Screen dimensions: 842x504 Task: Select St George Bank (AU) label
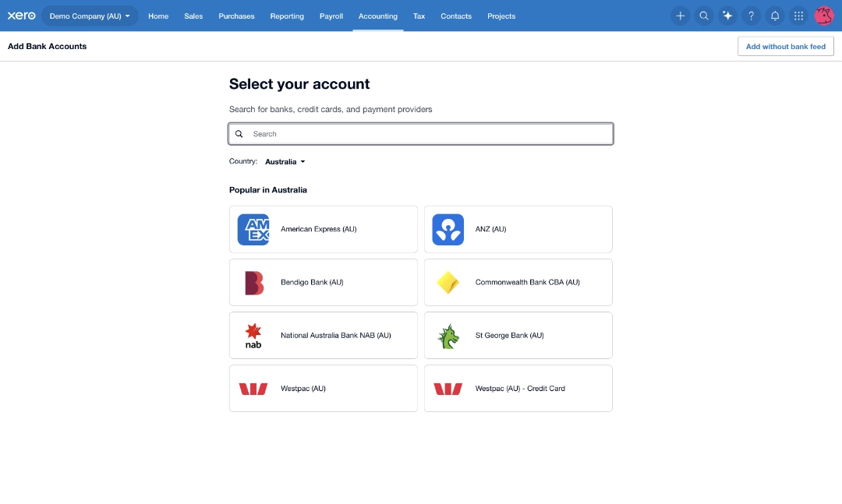509,336
